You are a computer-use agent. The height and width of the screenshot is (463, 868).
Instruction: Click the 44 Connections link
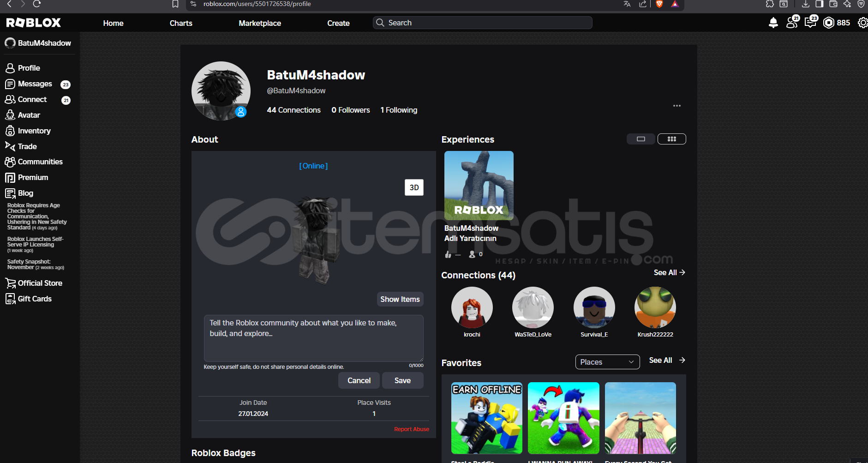[293, 110]
